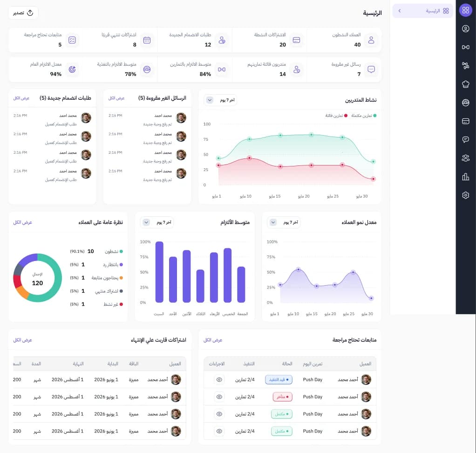Click عرض الكل in متابعات تحتاج مراجعة

point(213,340)
